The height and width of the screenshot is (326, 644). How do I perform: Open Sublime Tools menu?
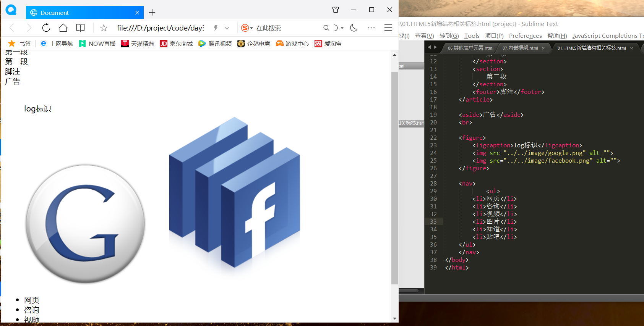point(472,36)
